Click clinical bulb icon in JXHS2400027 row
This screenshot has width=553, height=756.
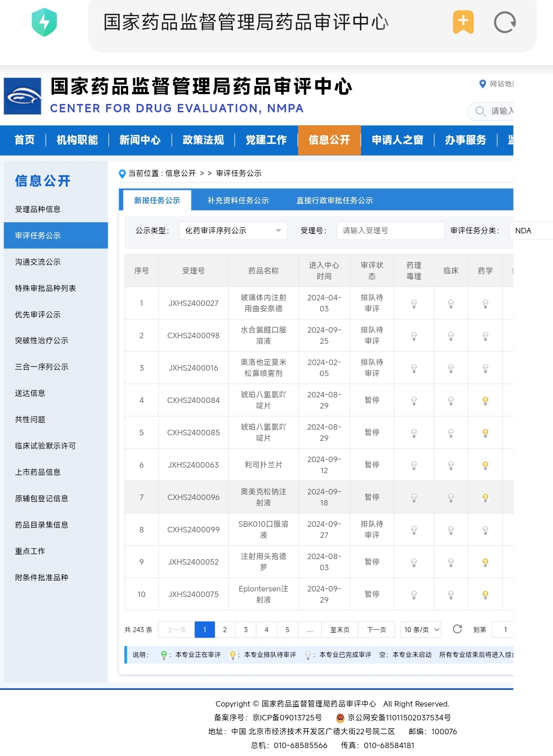[x=451, y=304]
